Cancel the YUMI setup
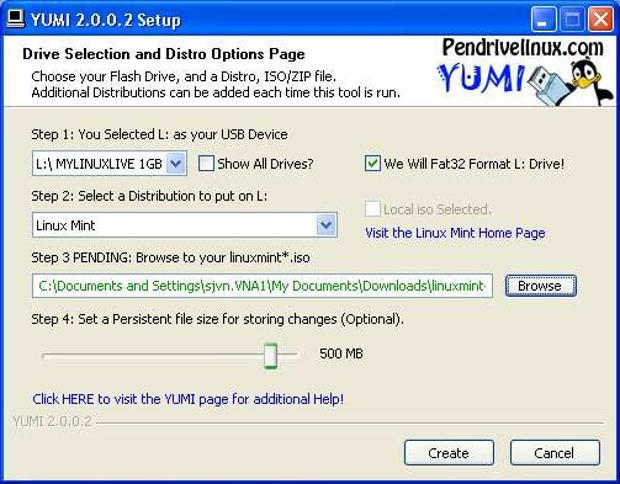 click(554, 453)
